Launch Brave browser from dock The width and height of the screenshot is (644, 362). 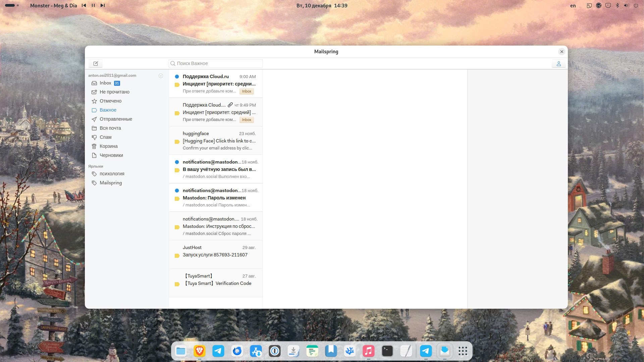(x=200, y=351)
